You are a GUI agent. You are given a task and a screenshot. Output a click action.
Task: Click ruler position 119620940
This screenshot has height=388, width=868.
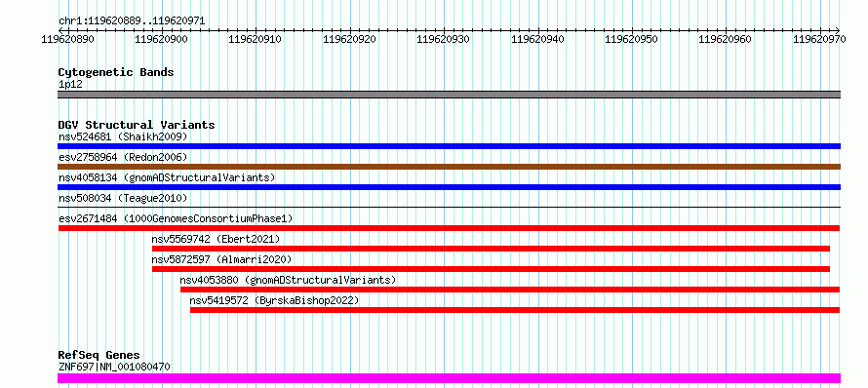[537, 40]
